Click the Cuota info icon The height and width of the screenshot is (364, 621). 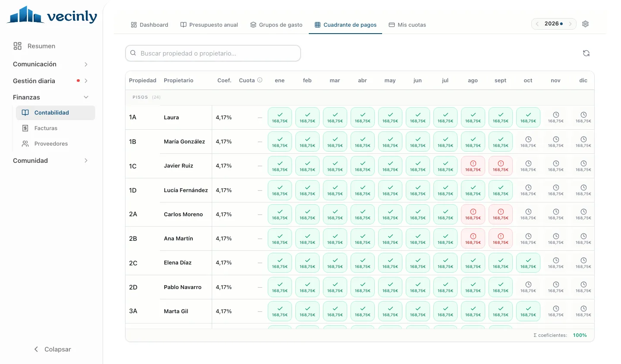coord(260,80)
